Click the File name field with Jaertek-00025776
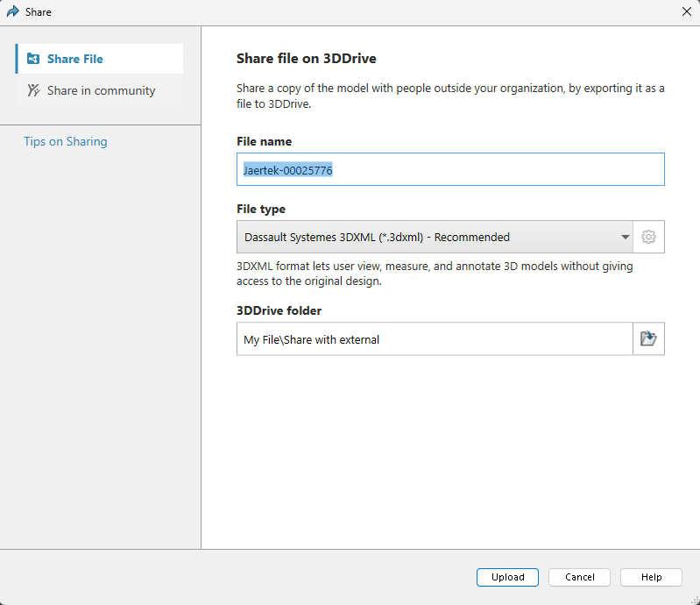This screenshot has height=605, width=700. click(450, 170)
